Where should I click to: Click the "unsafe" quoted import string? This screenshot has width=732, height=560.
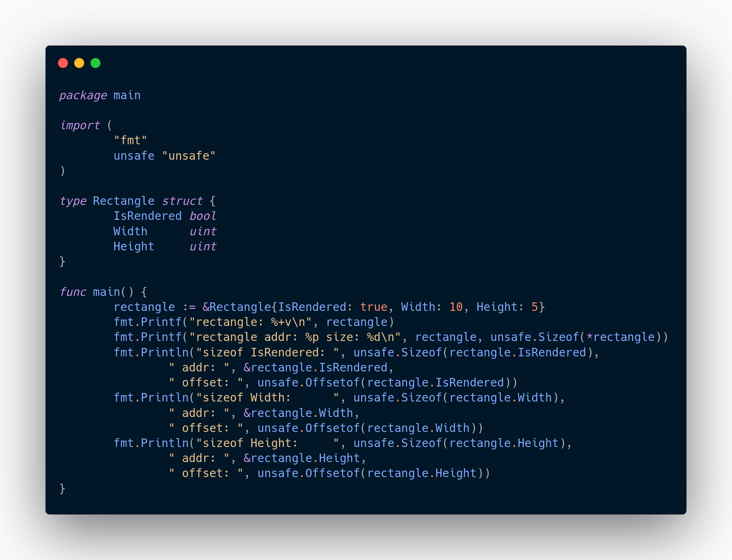(189, 156)
